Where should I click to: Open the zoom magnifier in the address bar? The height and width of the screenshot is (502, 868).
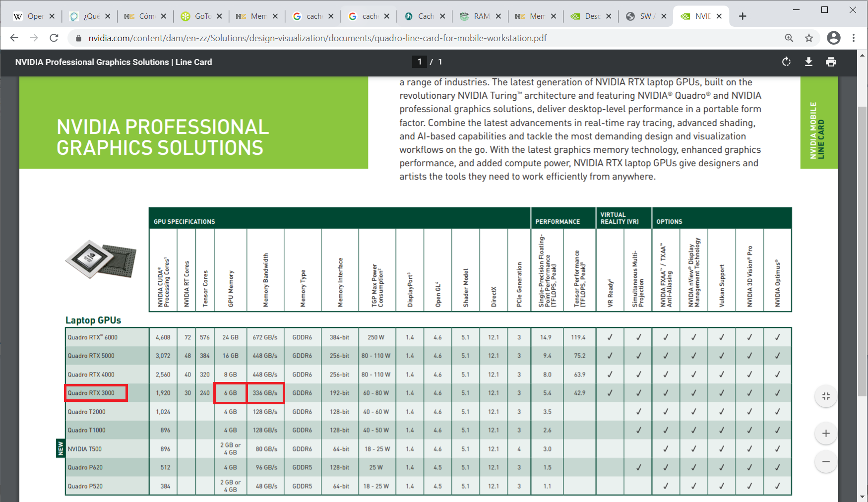pyautogui.click(x=789, y=38)
